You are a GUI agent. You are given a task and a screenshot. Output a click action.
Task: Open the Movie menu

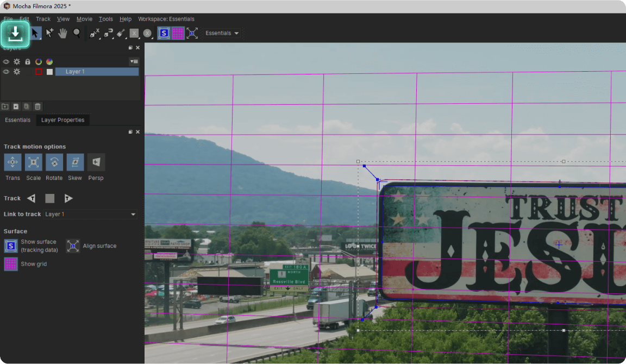(x=84, y=19)
